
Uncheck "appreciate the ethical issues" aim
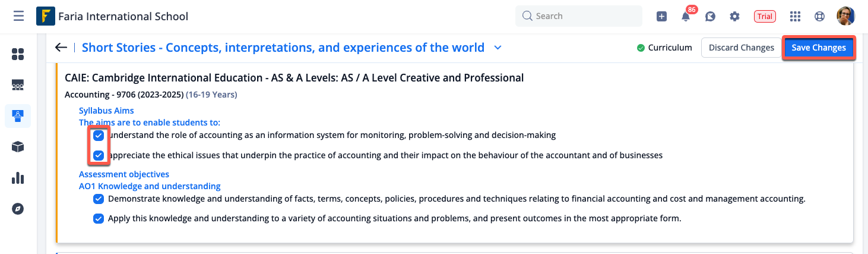click(x=99, y=156)
